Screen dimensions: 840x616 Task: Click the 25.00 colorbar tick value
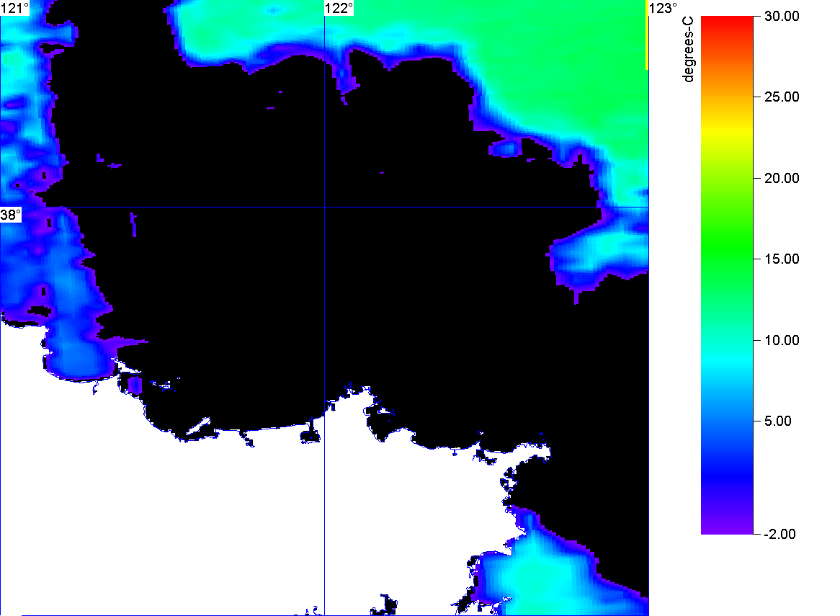[782, 97]
